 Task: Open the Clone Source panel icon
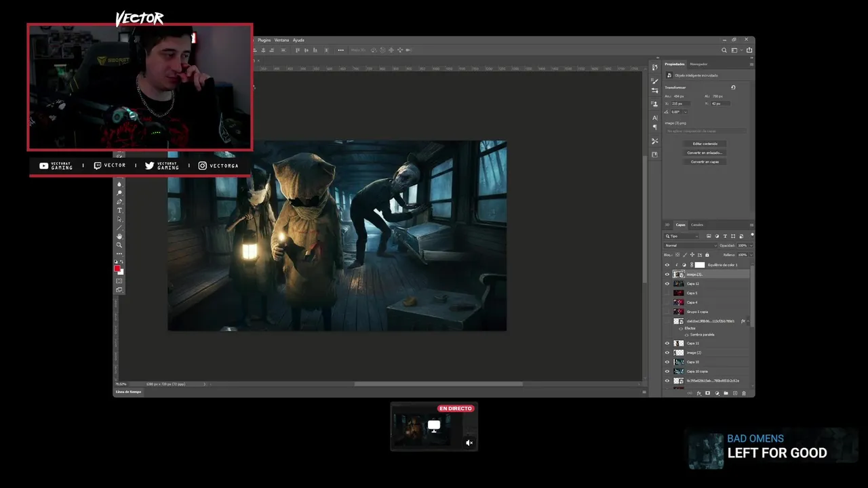[655, 104]
